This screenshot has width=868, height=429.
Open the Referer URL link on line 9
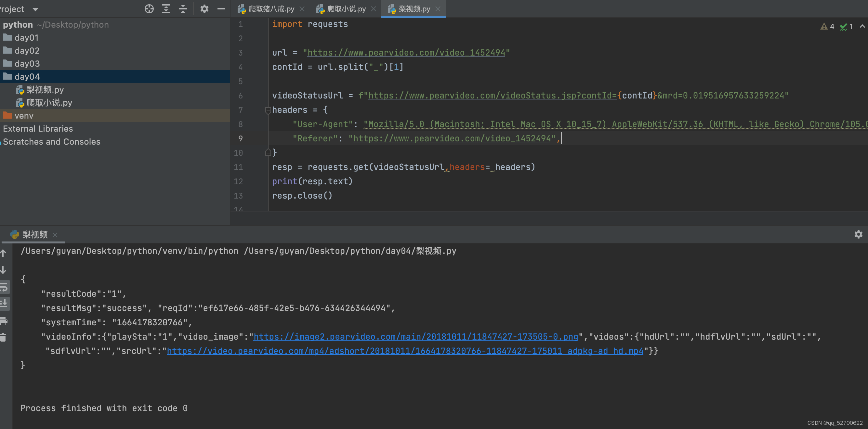click(452, 138)
